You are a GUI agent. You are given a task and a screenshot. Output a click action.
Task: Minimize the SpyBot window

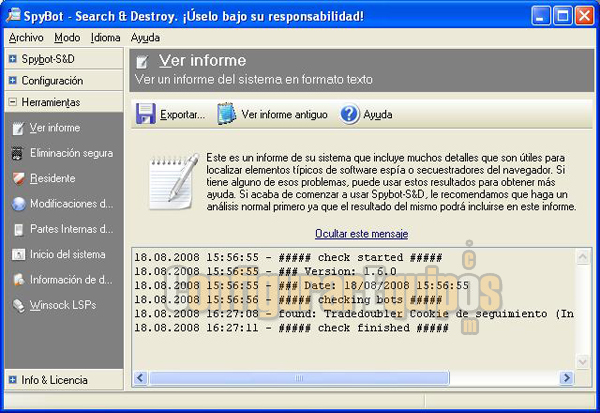[x=540, y=16]
